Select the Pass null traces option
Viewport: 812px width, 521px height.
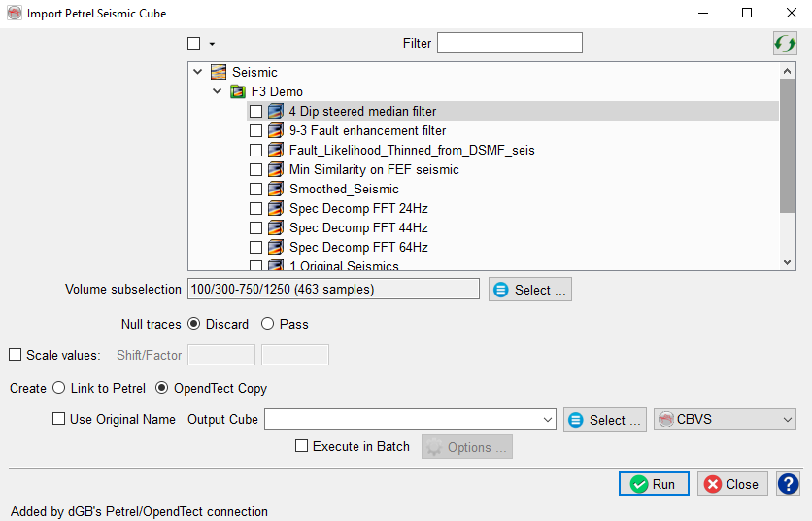pyautogui.click(x=270, y=324)
